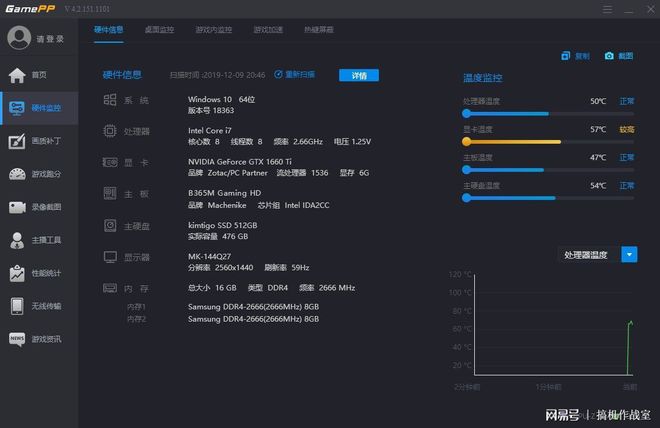
Task: Click the 正常 status next to 54℃
Action: point(627,186)
